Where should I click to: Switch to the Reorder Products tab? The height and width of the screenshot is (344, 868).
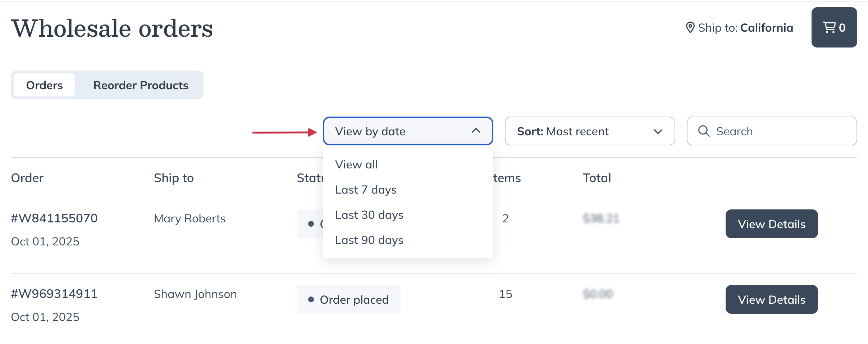(141, 85)
